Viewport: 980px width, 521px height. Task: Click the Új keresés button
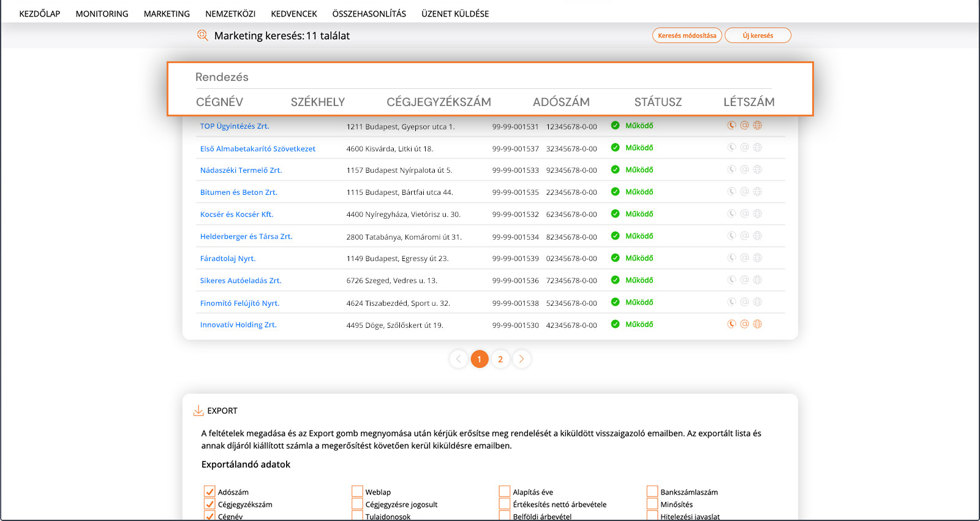[758, 36]
